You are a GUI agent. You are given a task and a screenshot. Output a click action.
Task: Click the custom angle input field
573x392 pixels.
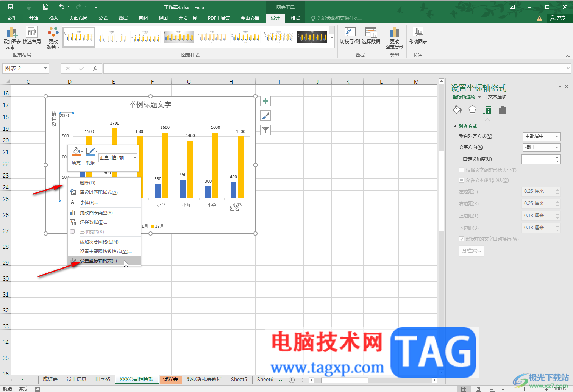pos(538,159)
